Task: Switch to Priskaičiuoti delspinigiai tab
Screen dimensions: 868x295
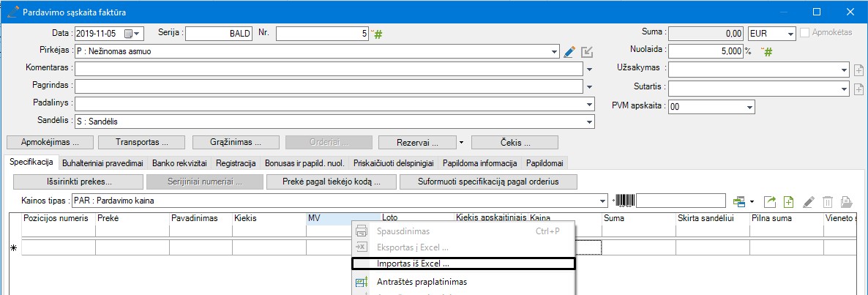Action: pos(394,163)
